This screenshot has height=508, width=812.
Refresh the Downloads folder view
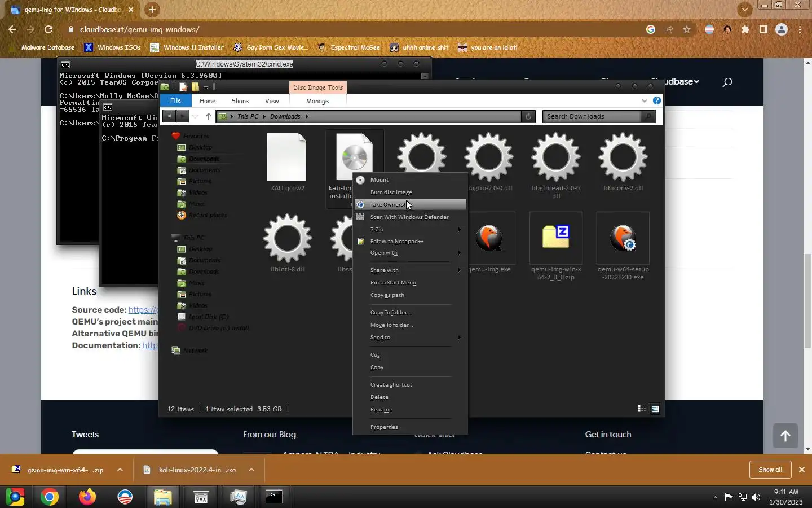coord(528,116)
